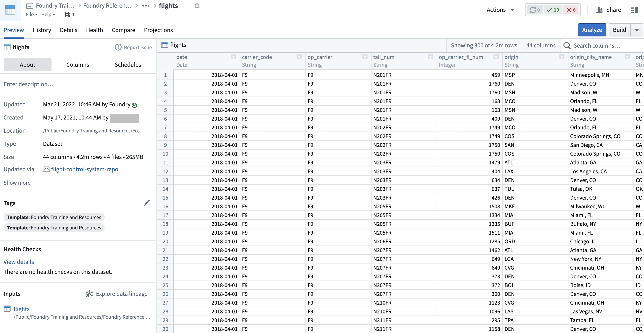Click the Report issue icon
The width and height of the screenshot is (644, 333).
coord(118,47)
